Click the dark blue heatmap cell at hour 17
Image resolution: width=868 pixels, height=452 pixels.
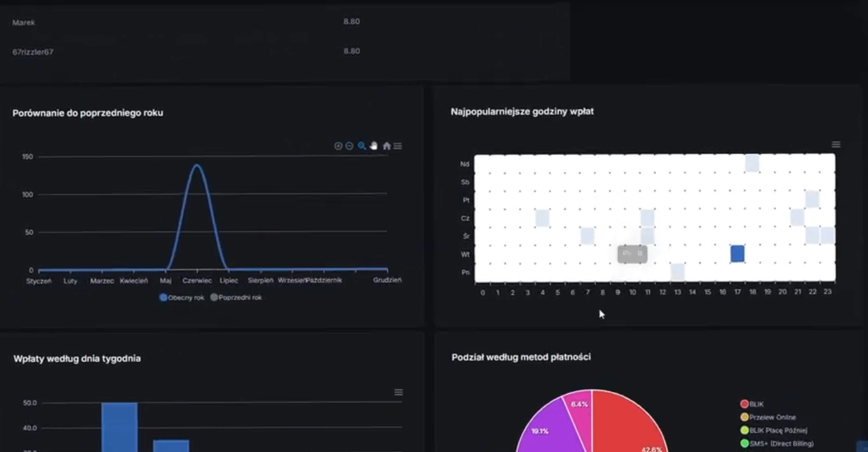(737, 254)
